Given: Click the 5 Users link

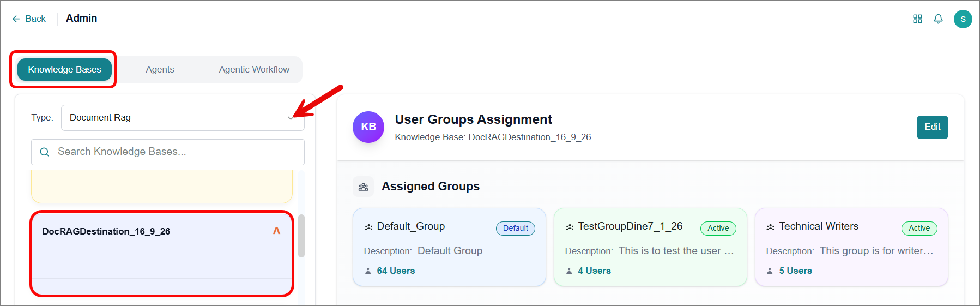Looking at the screenshot, I should tap(795, 271).
